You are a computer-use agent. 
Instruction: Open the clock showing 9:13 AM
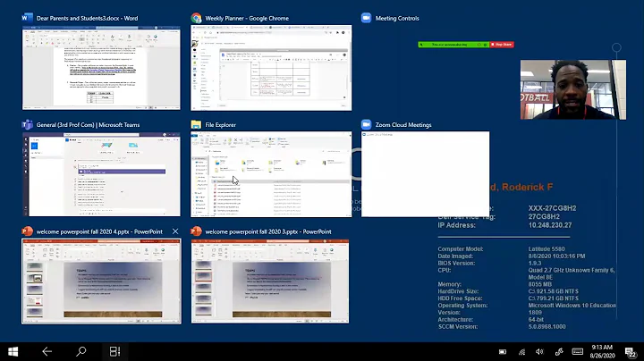pos(602,351)
